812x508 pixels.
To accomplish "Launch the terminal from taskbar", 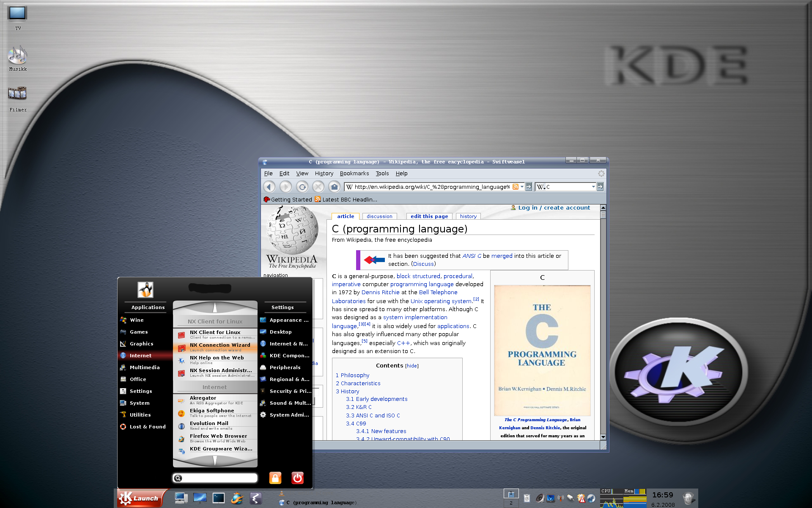I will pos(219,498).
